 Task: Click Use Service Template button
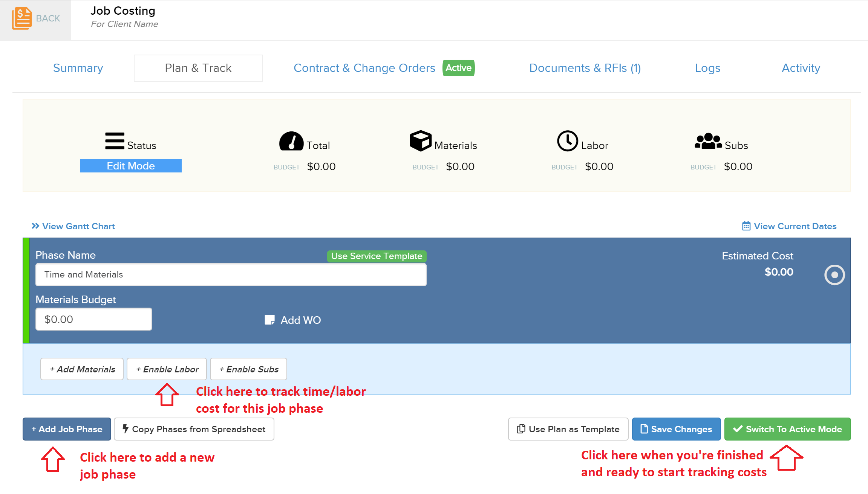377,256
